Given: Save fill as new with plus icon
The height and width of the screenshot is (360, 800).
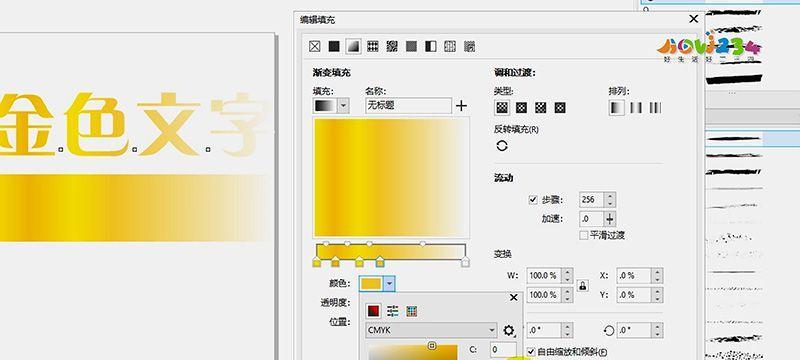Looking at the screenshot, I should tap(461, 106).
